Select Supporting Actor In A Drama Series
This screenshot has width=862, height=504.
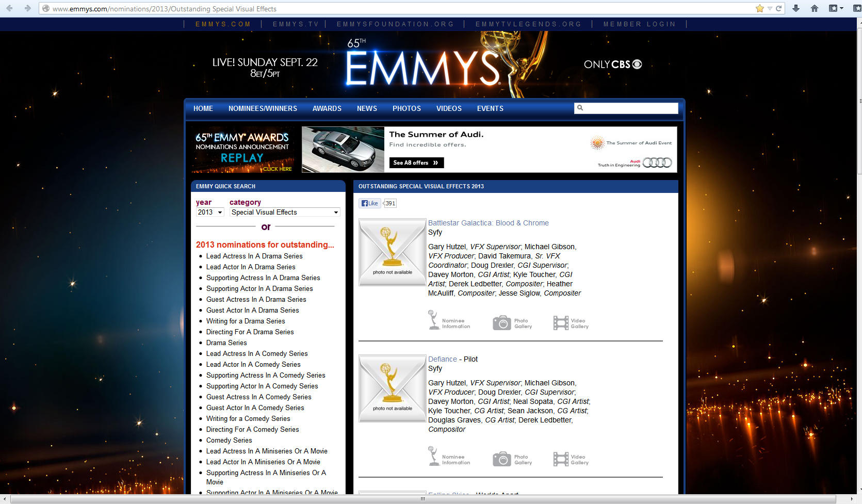[259, 288]
